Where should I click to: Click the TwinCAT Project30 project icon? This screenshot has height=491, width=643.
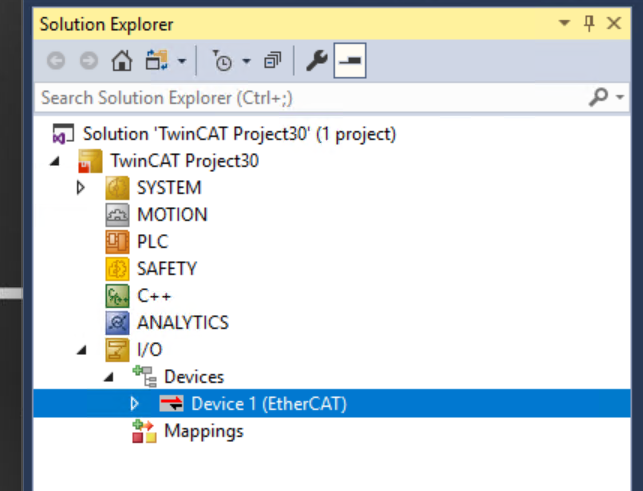point(90,161)
